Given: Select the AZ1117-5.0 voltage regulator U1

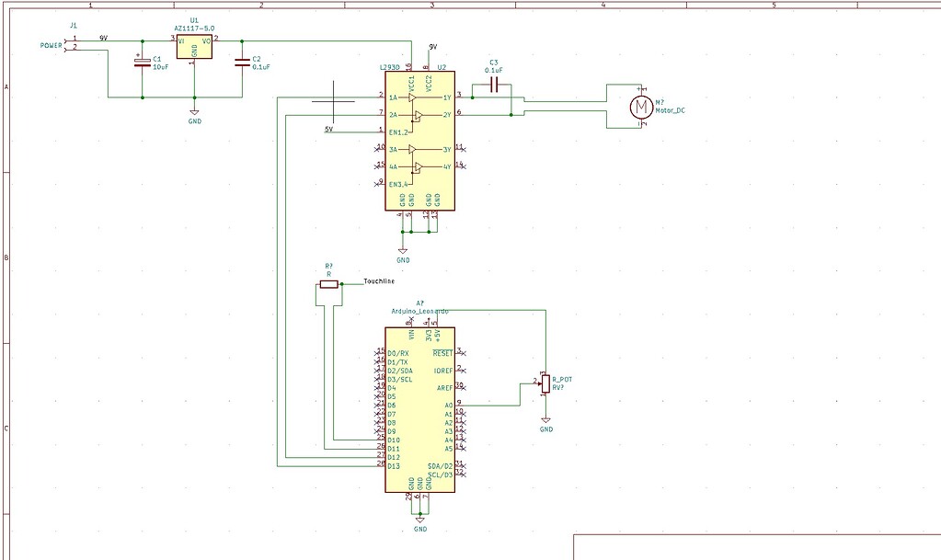Looking at the screenshot, I should click(x=193, y=45).
